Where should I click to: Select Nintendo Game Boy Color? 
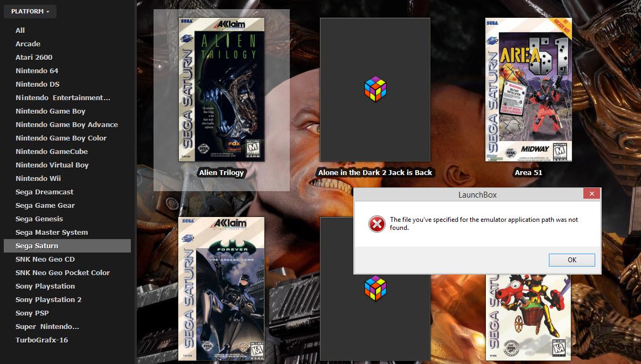[61, 138]
